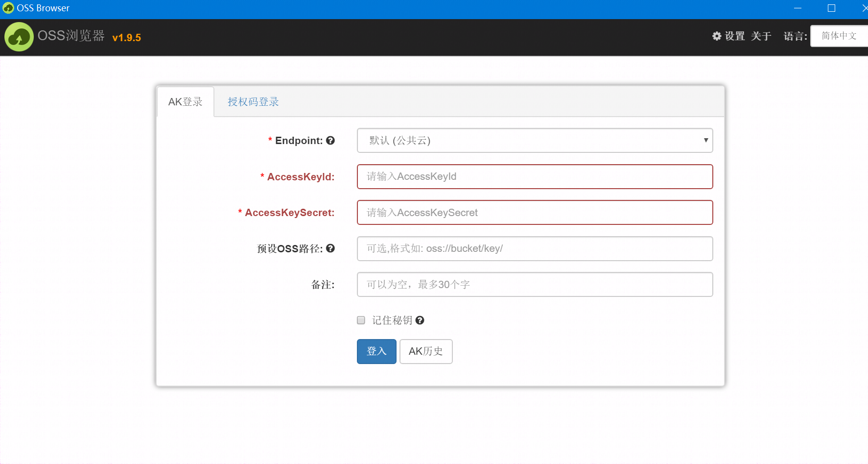Select the AK登录 tab
This screenshot has width=868, height=464.
(x=186, y=101)
